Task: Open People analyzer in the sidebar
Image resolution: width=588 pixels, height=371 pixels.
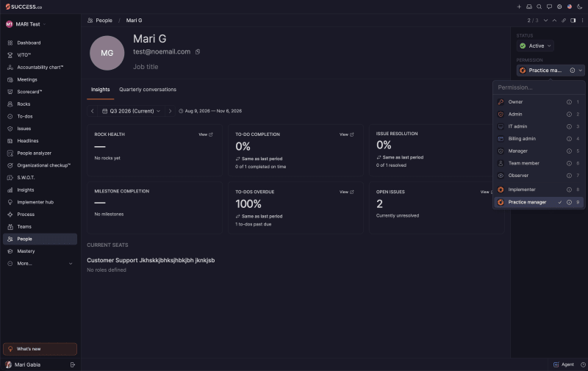Action: [x=40, y=154]
